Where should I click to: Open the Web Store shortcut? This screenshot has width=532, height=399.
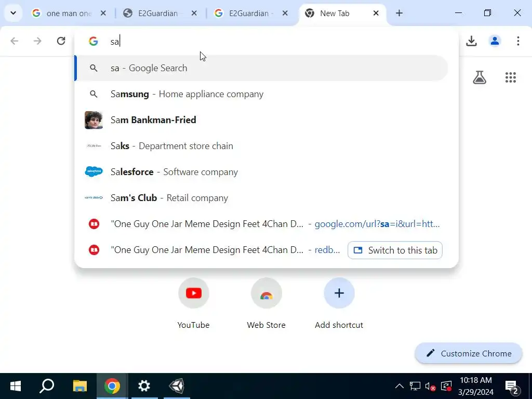[x=267, y=303]
